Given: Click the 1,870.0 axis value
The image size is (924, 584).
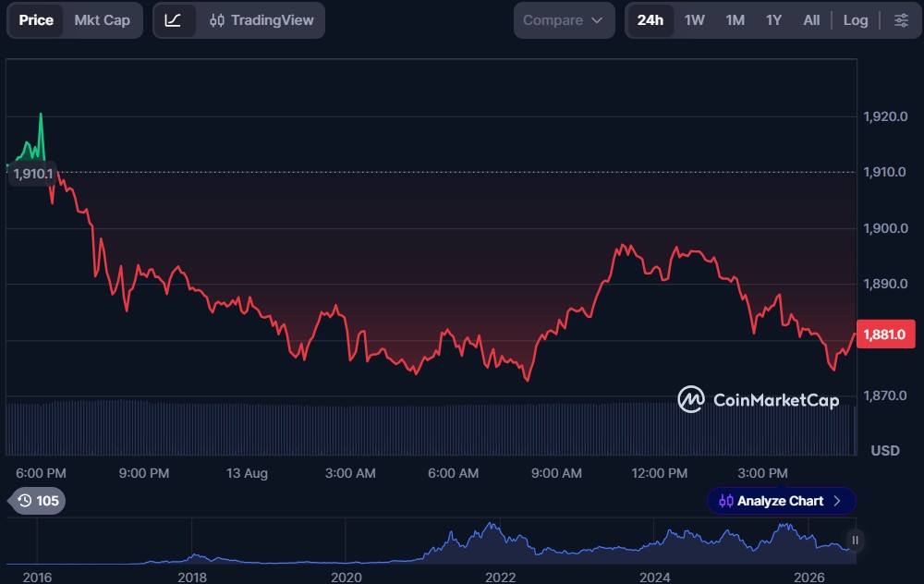Looking at the screenshot, I should tap(885, 395).
